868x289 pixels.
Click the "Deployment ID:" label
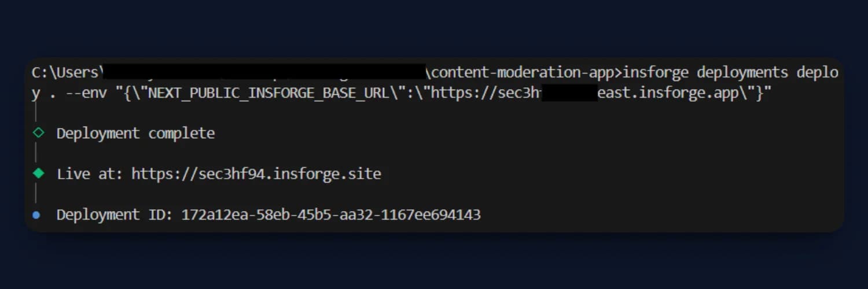point(115,215)
